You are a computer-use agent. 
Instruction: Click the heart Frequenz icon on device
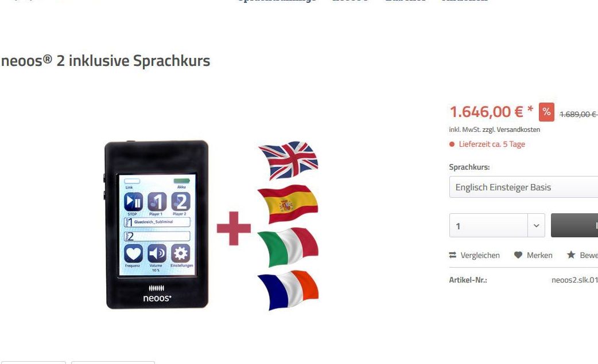tap(133, 253)
